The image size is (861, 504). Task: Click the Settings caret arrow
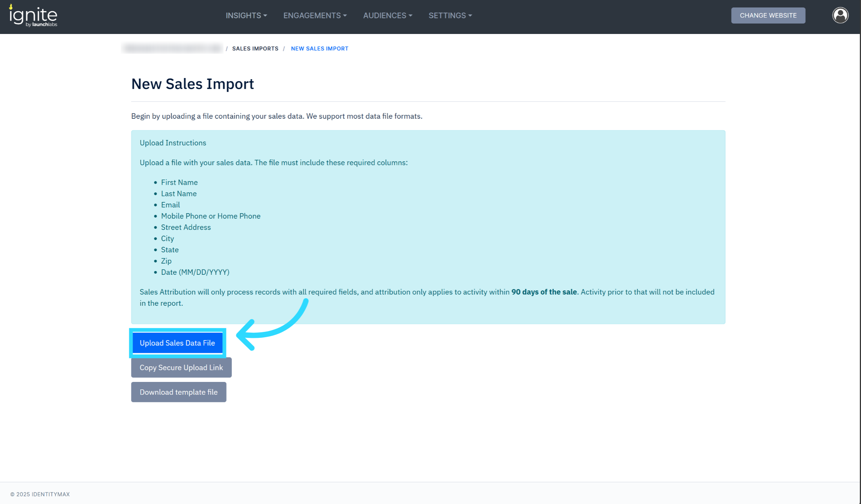(470, 16)
